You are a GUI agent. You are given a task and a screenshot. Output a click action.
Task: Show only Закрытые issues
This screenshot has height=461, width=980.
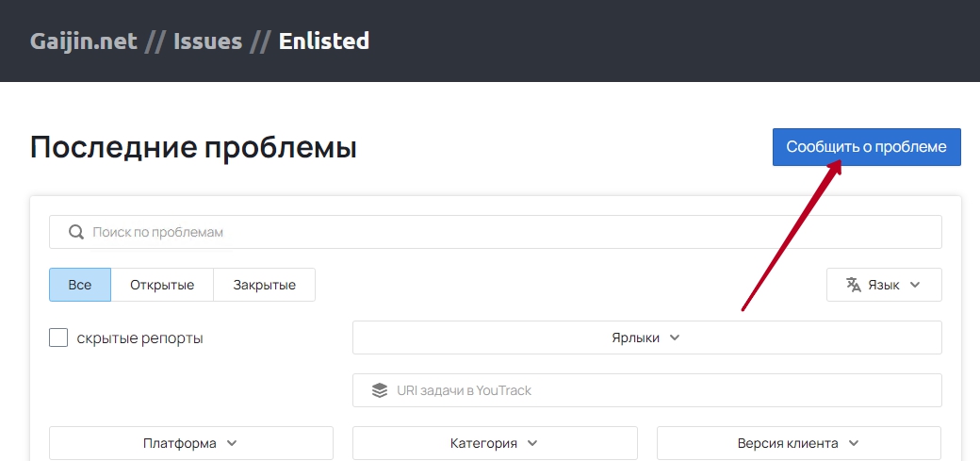coord(265,285)
